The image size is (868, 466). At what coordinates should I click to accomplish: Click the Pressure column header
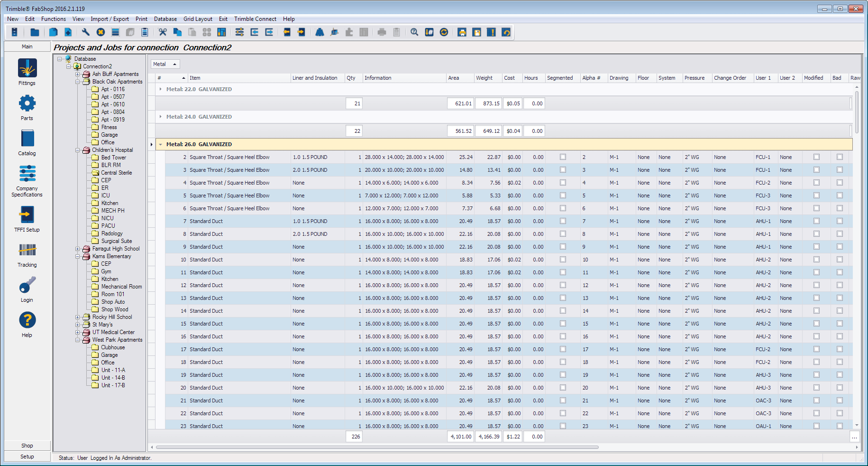[697, 78]
